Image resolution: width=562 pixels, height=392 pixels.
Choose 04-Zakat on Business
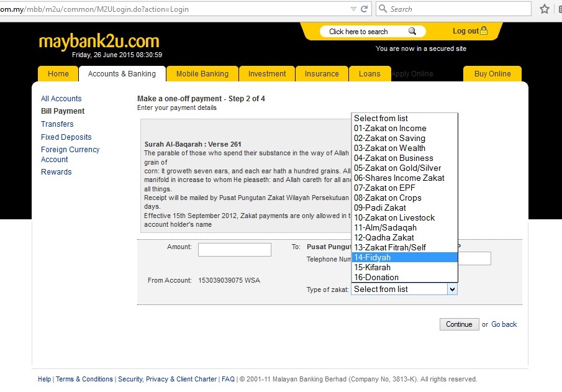click(x=404, y=158)
